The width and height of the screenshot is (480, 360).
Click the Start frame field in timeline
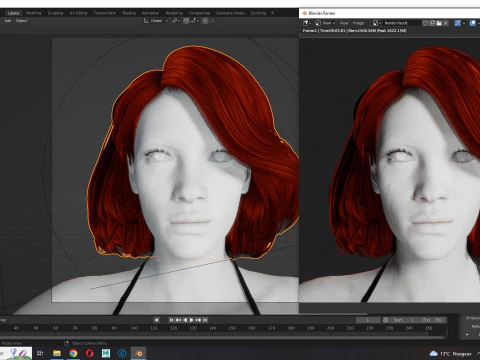pos(404,320)
